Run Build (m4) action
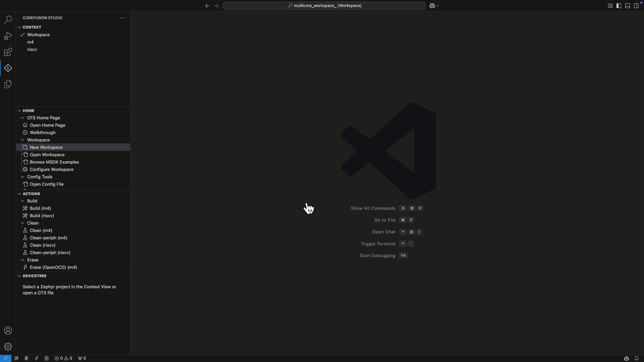644x362 pixels. [40, 208]
